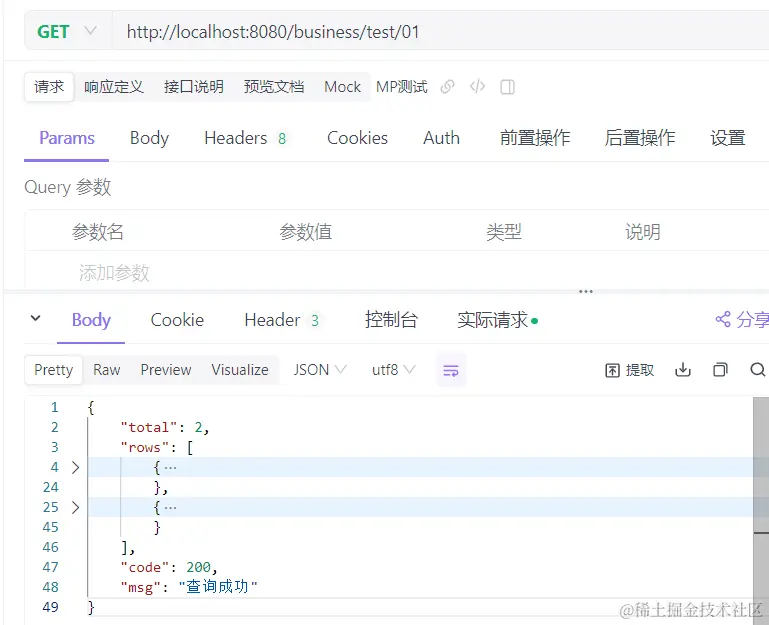Screen dimensions: 769x625
Task: Click the 200 code value
Action: pos(198,568)
